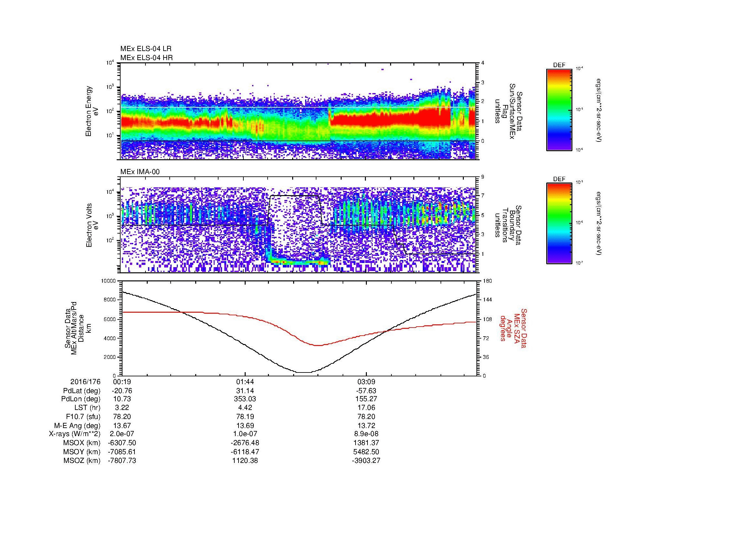
Task: Click the 10000 tick on altitude axis
Action: click(109, 281)
